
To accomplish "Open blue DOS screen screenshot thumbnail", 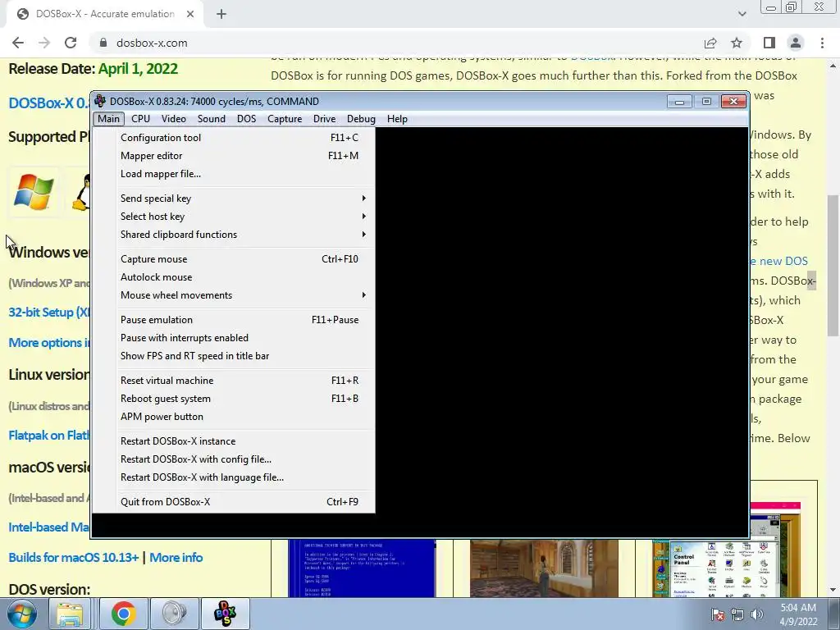I will [362, 568].
